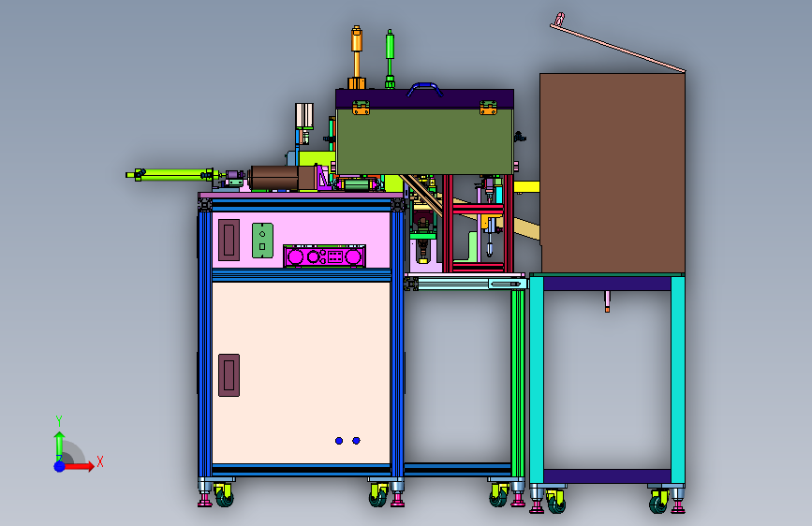Select the magenta control panel with round dials

325,256
